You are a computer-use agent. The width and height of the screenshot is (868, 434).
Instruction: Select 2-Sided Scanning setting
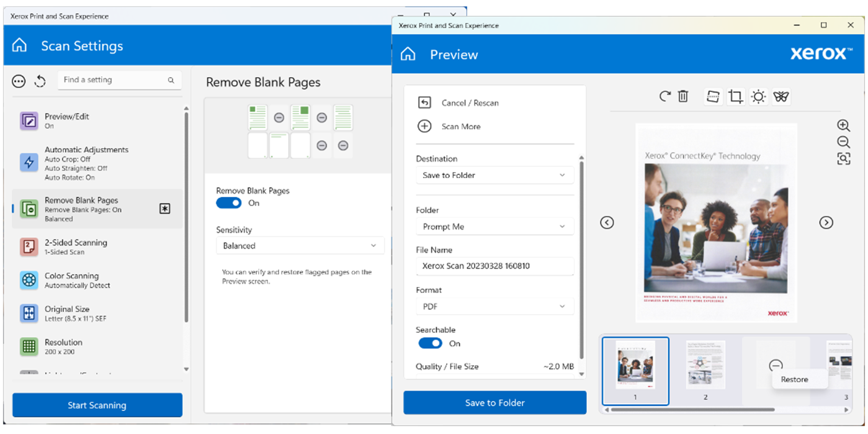pos(97,246)
